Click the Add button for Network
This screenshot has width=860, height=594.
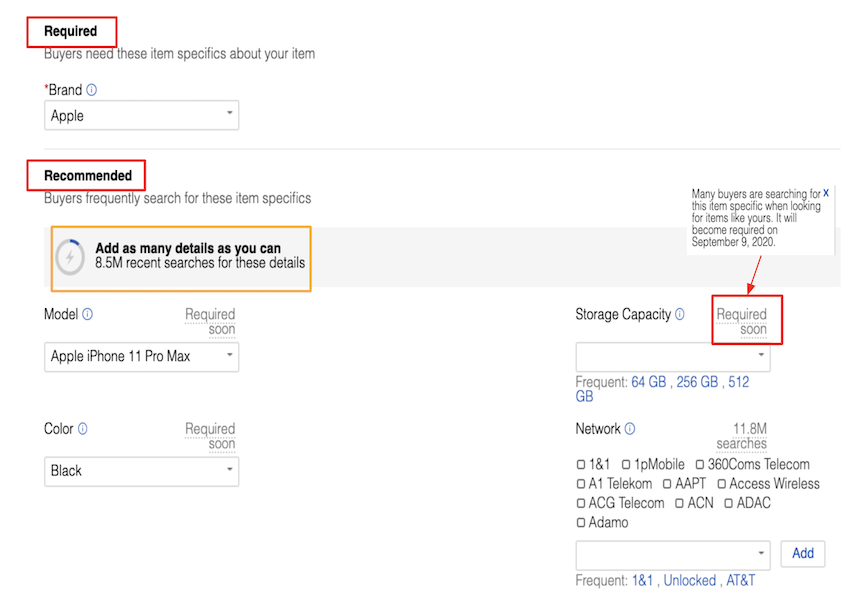tap(803, 553)
